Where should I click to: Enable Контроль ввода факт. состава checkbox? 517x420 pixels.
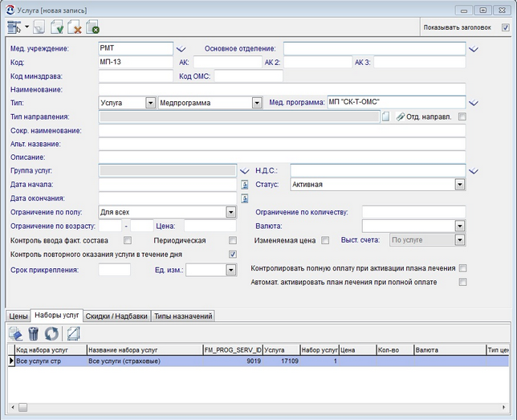128,240
